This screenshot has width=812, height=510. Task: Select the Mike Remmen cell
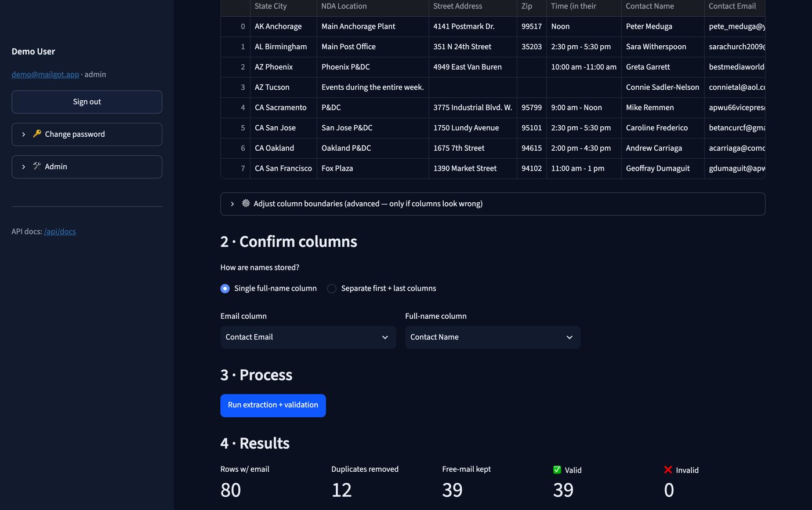coord(663,108)
